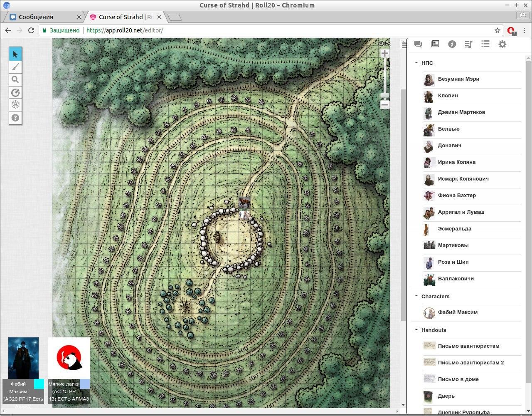
Task: Open My Settings gear tab
Action: (x=502, y=44)
